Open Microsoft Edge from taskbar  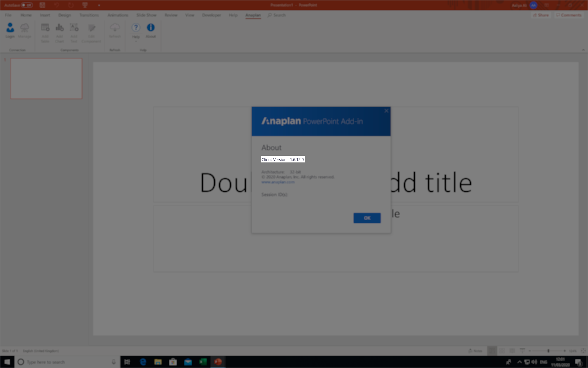tap(143, 362)
